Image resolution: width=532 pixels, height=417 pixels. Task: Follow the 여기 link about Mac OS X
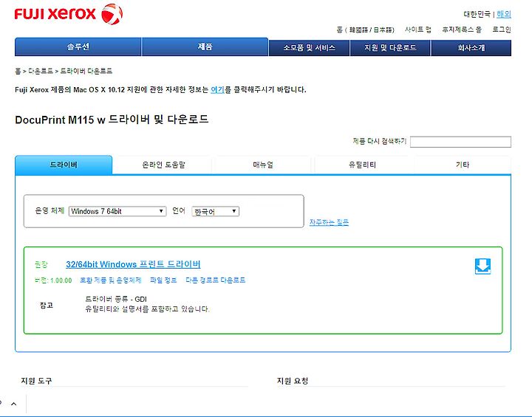click(217, 89)
